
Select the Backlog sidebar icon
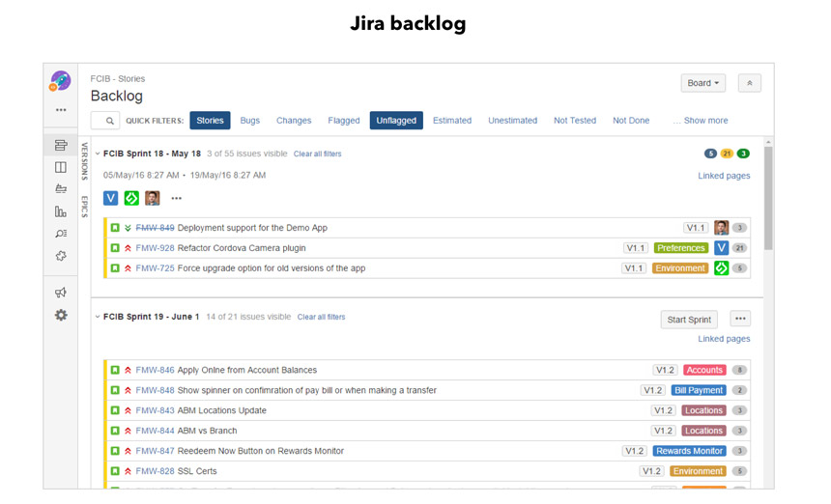[61, 145]
